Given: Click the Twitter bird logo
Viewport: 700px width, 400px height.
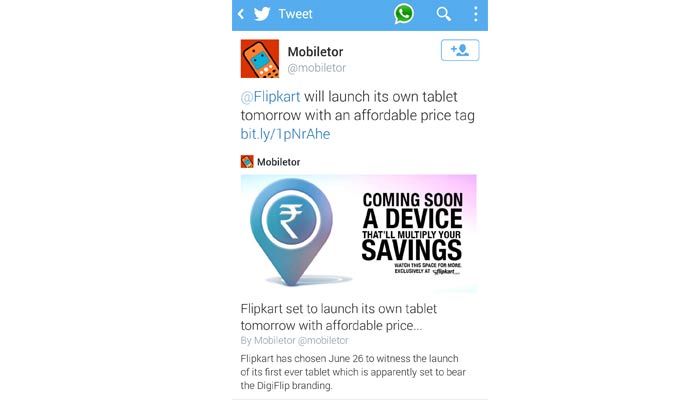Looking at the screenshot, I should (x=262, y=14).
